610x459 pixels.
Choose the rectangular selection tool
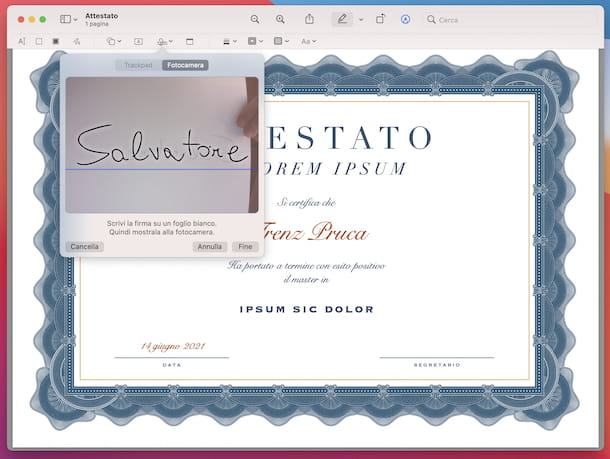tap(39, 41)
